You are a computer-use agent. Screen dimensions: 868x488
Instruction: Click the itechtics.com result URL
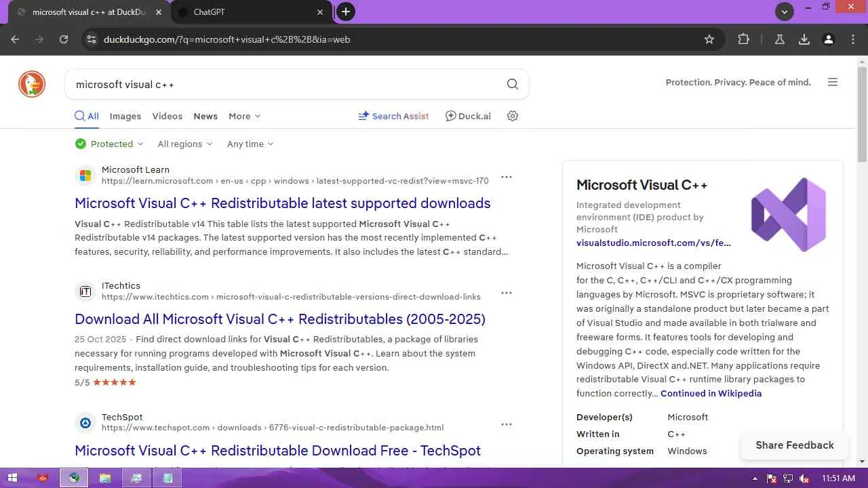[x=291, y=297]
